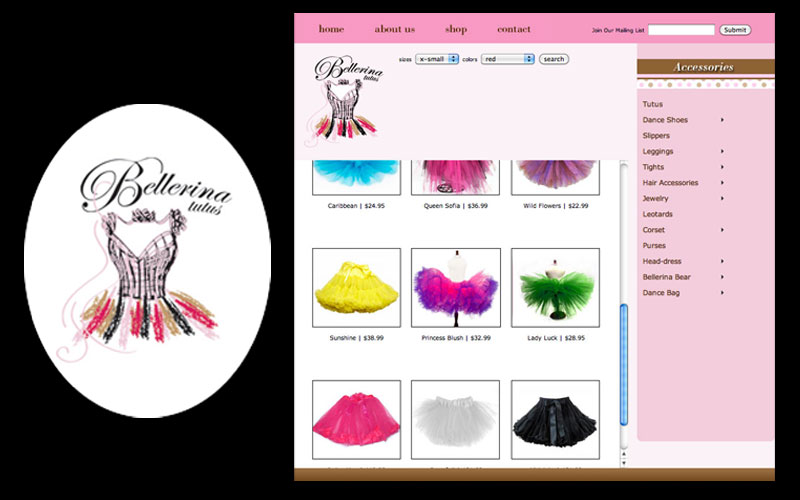Click the Bellerina tutus logo in header
Viewport: 800px width, 500px height.
345,98
